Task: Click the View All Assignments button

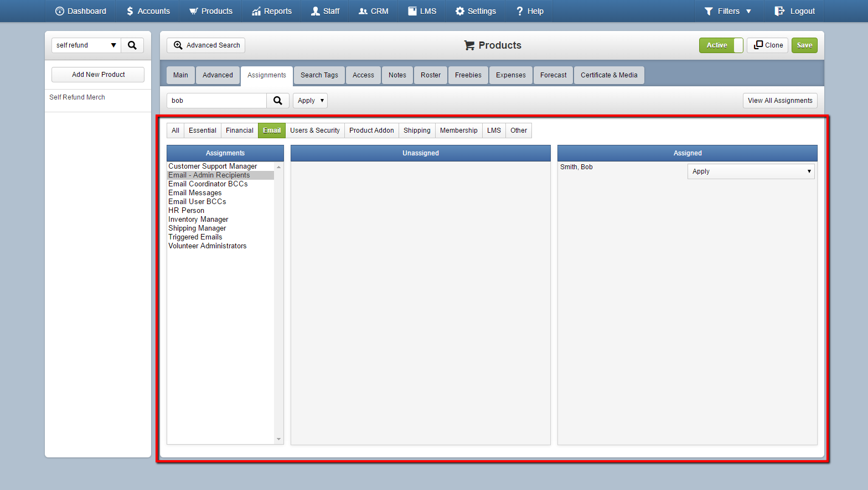Action: tap(780, 101)
